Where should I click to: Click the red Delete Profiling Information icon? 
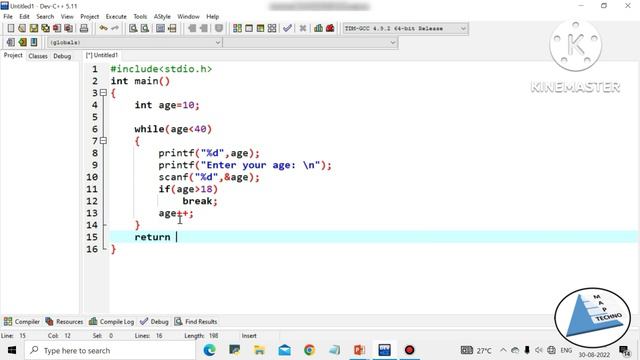click(x=330, y=28)
